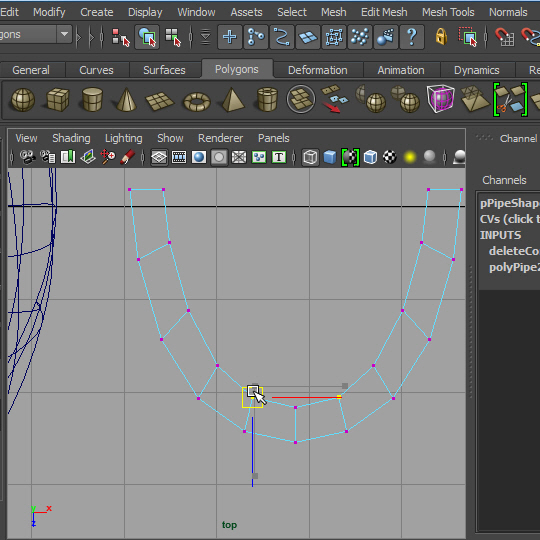540x540 pixels.
Task: Click the circled polygon planes shelf icon
Action: click(301, 99)
